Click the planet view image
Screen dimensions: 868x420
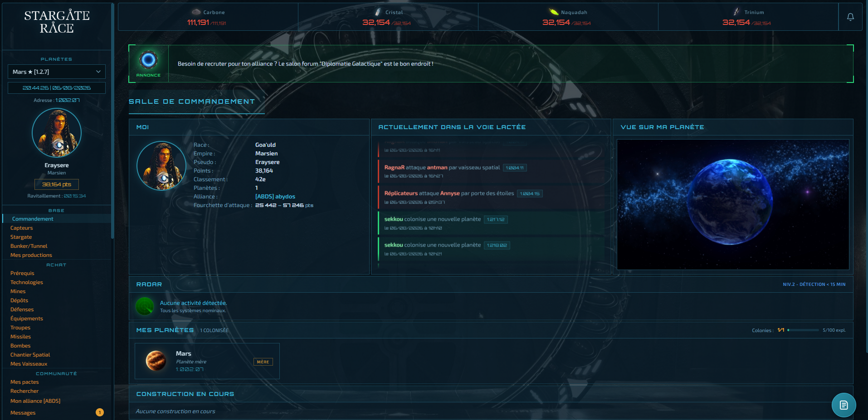(x=733, y=204)
